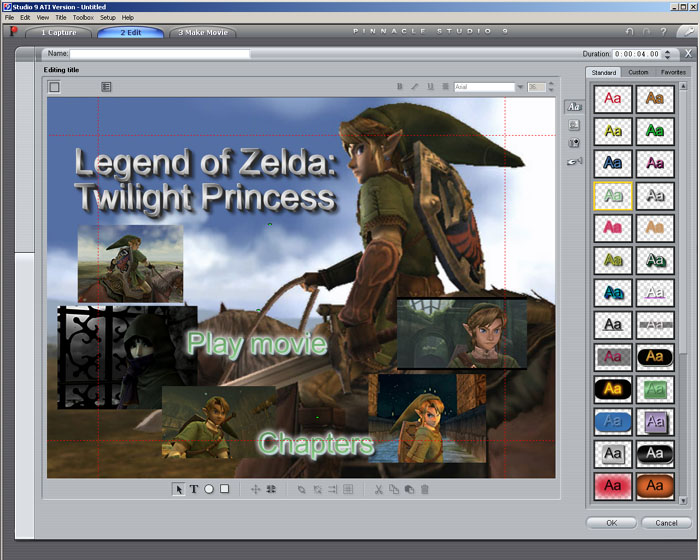The height and width of the screenshot is (560, 700).
Task: Click the Cancel button
Action: point(666,523)
